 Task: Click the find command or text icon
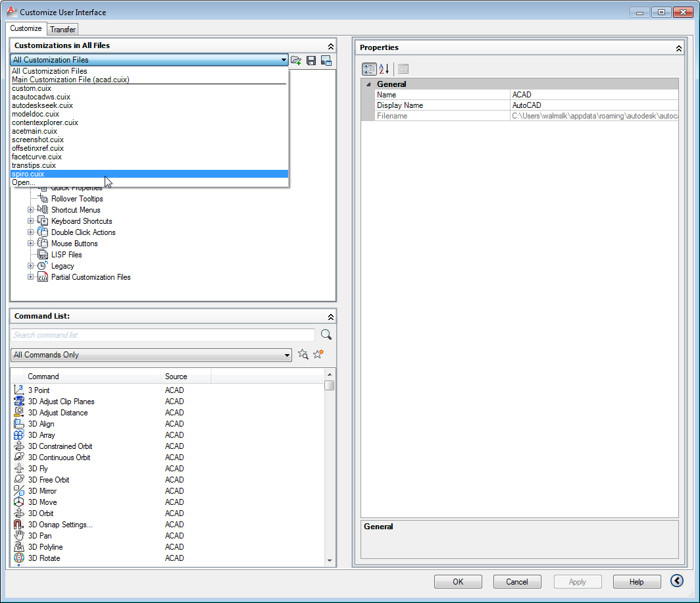point(303,354)
